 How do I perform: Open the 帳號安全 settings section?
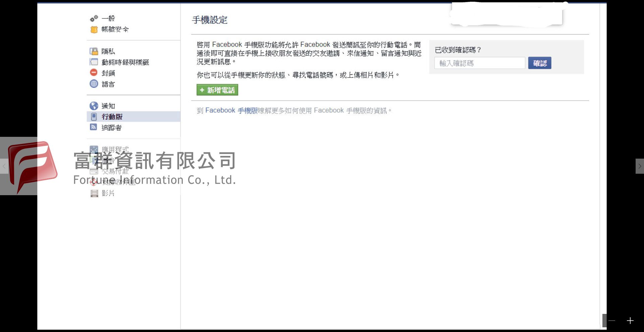point(115,30)
